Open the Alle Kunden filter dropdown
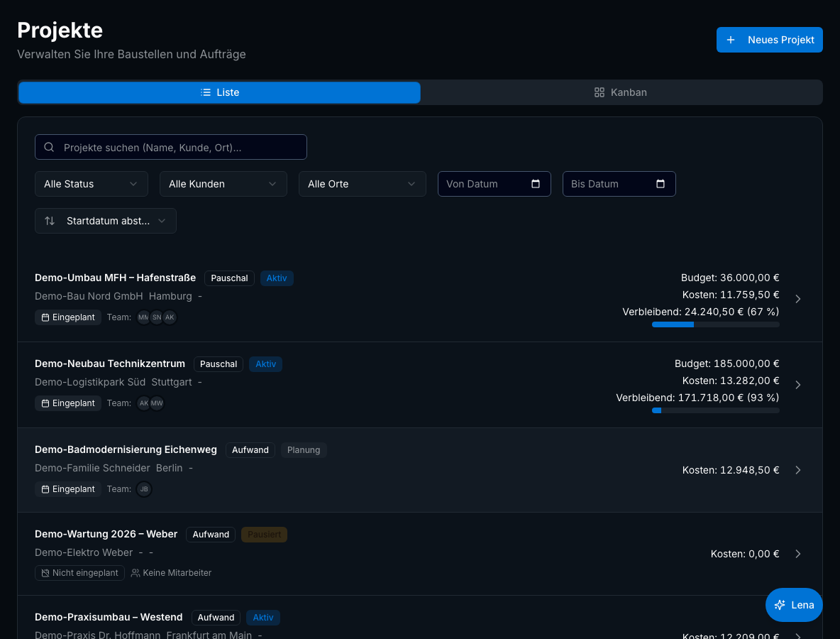Image resolution: width=840 pixels, height=639 pixels. click(x=223, y=184)
